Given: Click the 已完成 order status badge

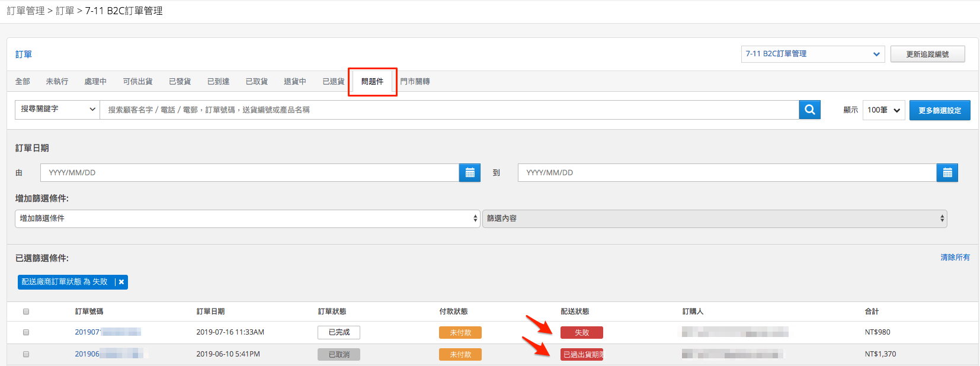Looking at the screenshot, I should coord(339,332).
